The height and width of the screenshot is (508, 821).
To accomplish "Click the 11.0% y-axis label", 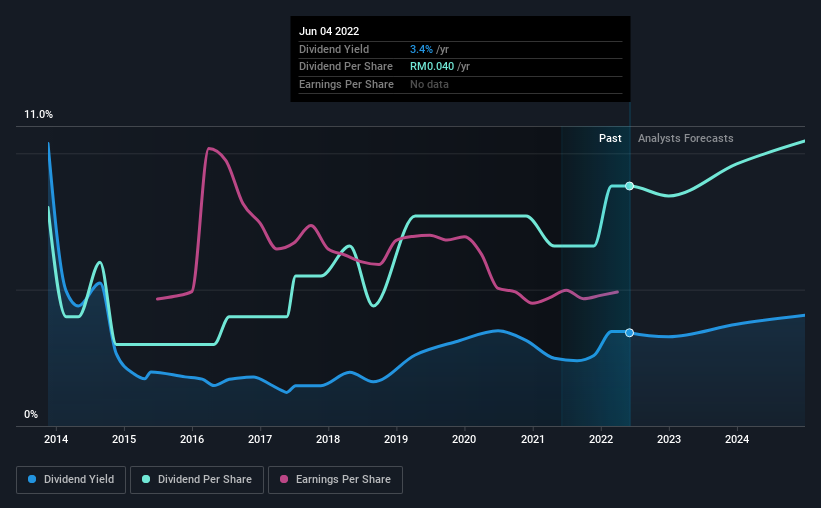I will coord(39,114).
